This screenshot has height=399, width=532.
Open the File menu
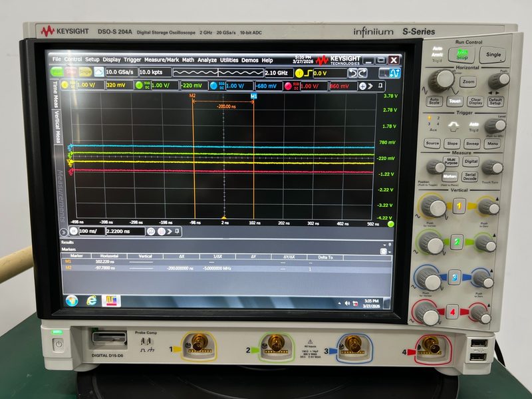click(x=57, y=59)
